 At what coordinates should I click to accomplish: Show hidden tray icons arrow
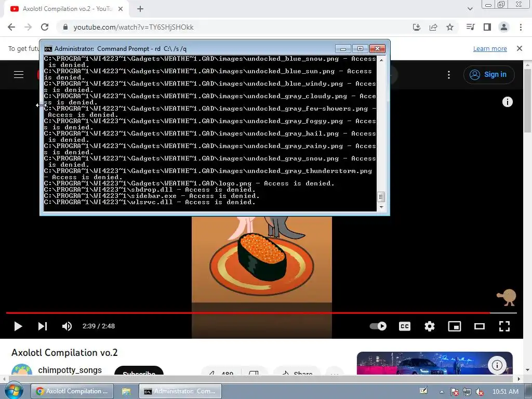pyautogui.click(x=442, y=392)
